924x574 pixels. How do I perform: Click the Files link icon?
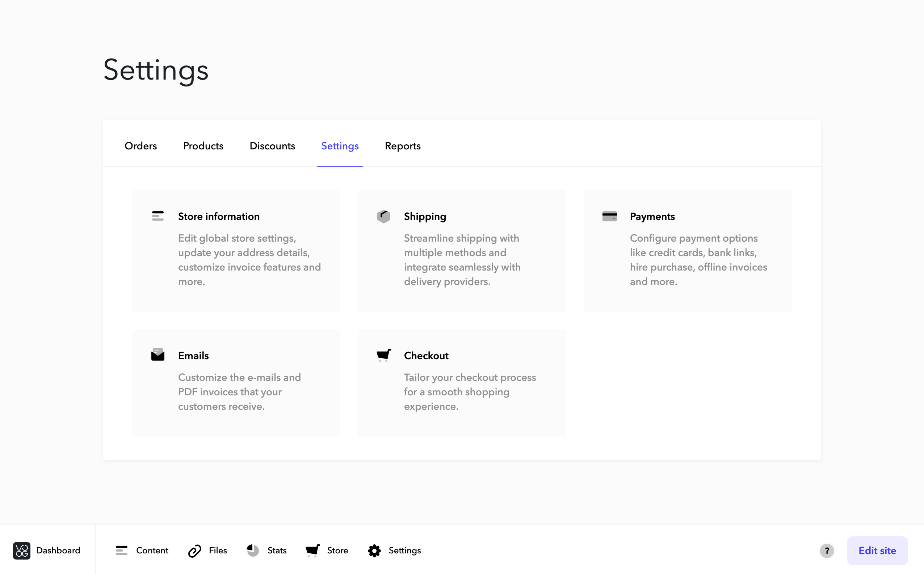click(x=194, y=551)
